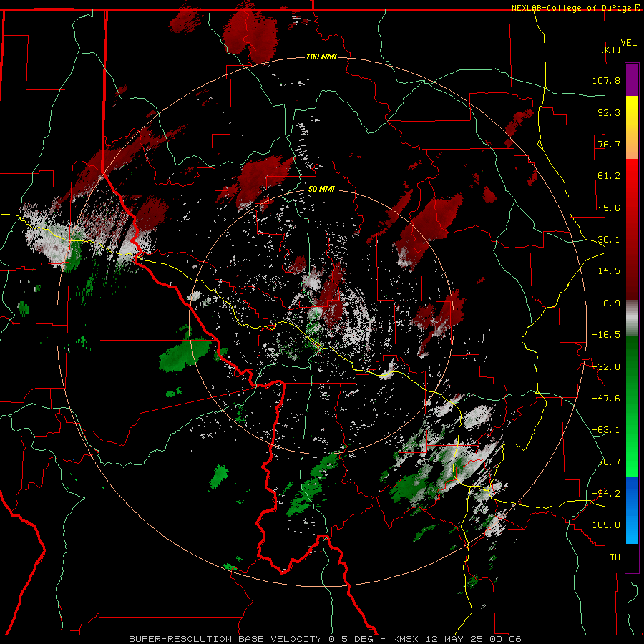Click the Super-Resolution Base Velocity caption
The height and width of the screenshot is (644, 644).
(325, 639)
